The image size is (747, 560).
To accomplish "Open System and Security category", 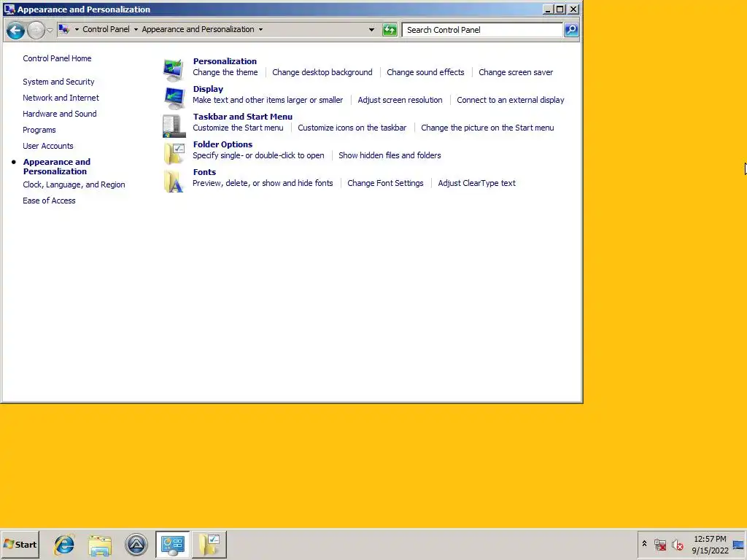I will [58, 82].
